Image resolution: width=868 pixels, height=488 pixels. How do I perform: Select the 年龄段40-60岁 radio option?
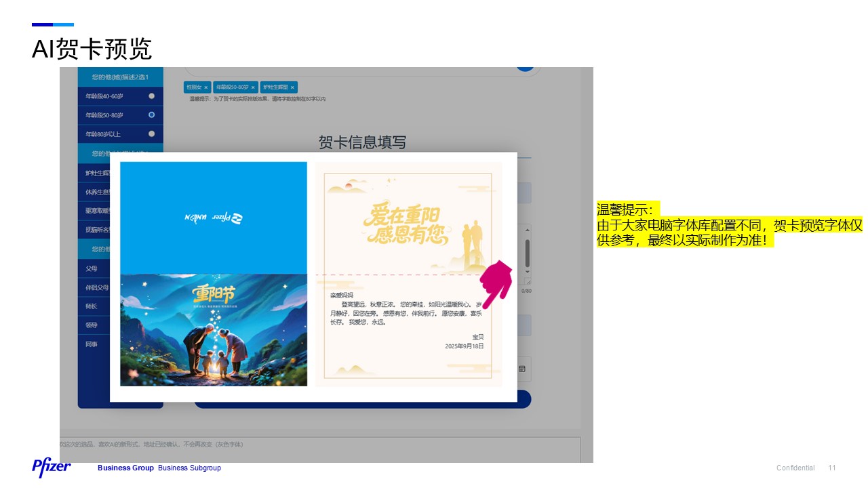coord(151,96)
